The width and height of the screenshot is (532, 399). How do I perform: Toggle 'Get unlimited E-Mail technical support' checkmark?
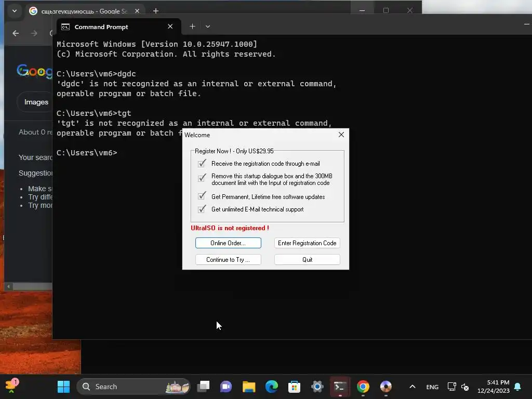(x=202, y=209)
